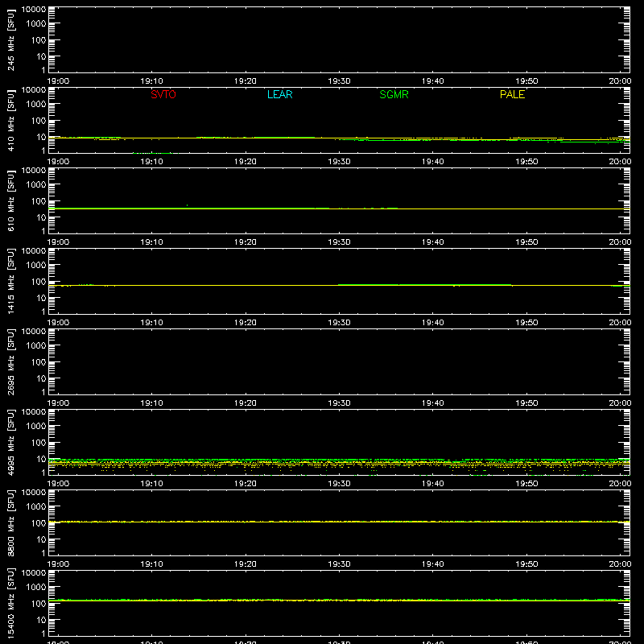The width and height of the screenshot is (644, 644).
Task: Click the 19:10 time label of the 2695 MHz plot
Action: point(151,403)
